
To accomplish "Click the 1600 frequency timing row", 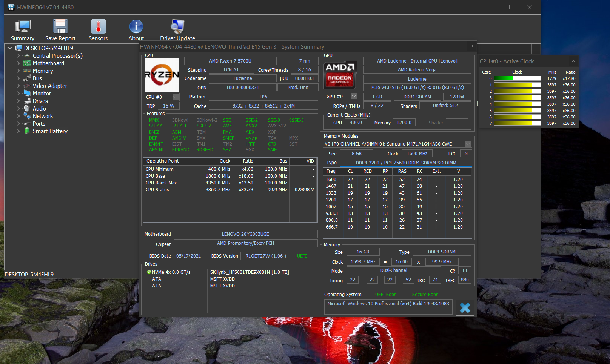I will tap(397, 180).
